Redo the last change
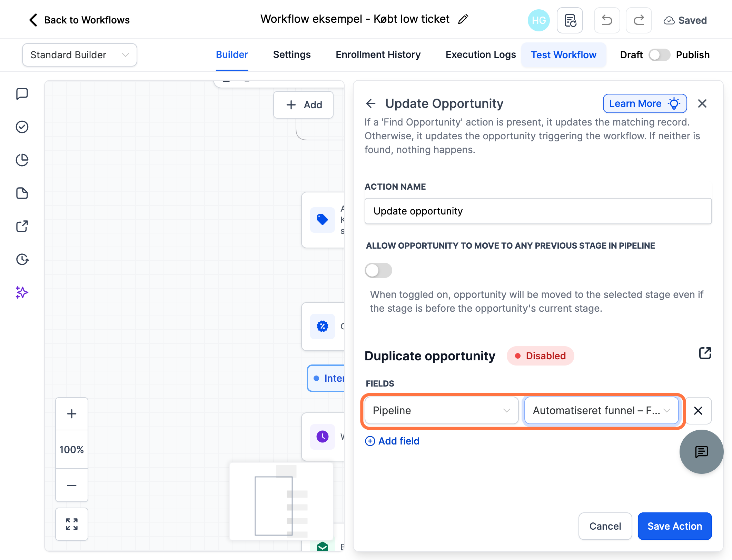 [639, 20]
